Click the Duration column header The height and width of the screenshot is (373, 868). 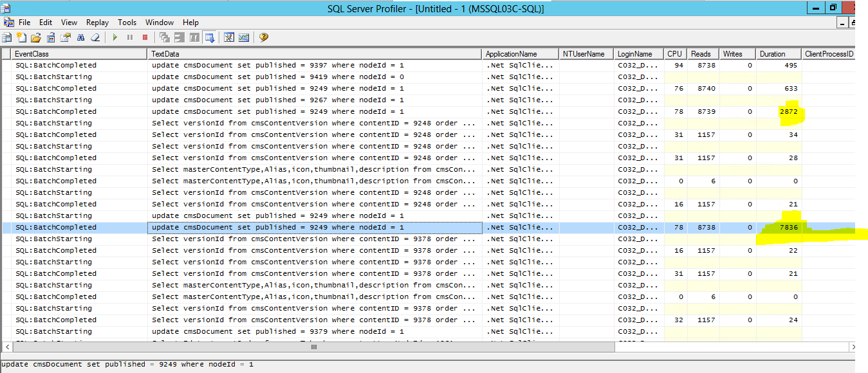click(779, 54)
